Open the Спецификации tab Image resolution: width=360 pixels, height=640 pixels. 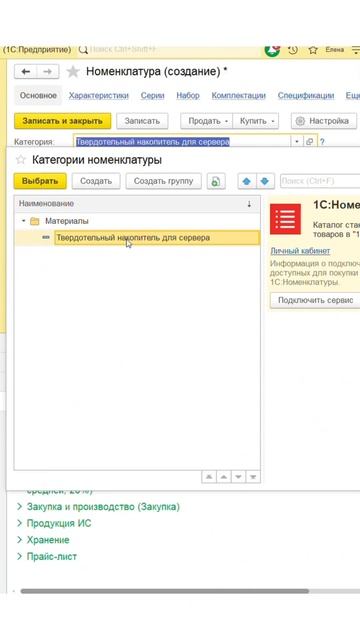pyautogui.click(x=306, y=96)
